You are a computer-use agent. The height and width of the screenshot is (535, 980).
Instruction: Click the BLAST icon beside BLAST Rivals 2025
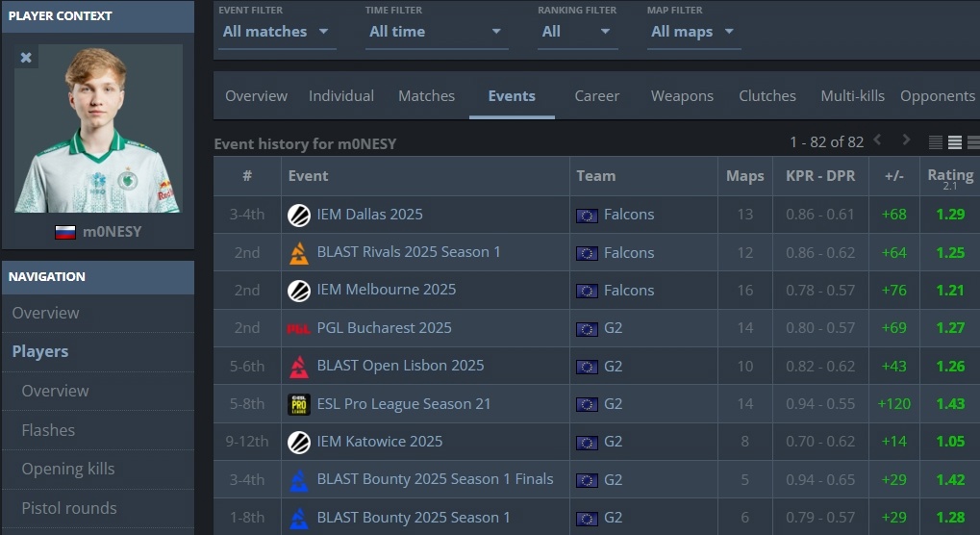point(299,253)
